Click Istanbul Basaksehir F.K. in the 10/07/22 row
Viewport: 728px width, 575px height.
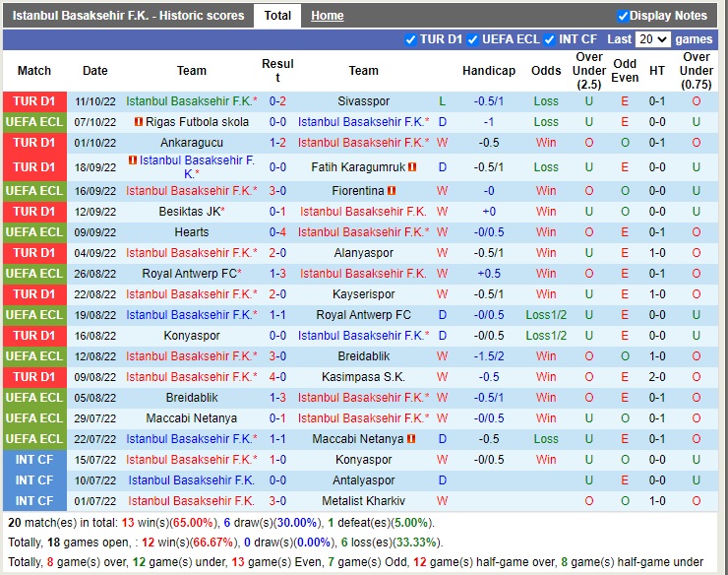point(191,480)
